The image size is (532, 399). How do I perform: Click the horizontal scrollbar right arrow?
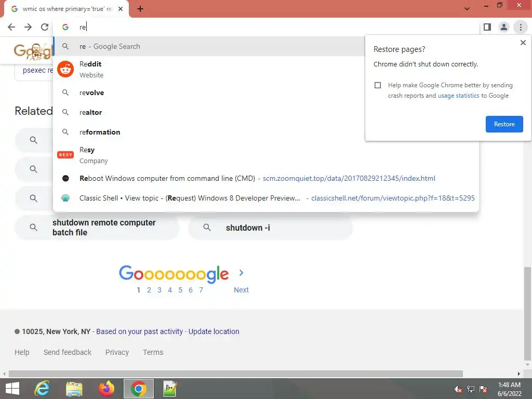coord(519,374)
